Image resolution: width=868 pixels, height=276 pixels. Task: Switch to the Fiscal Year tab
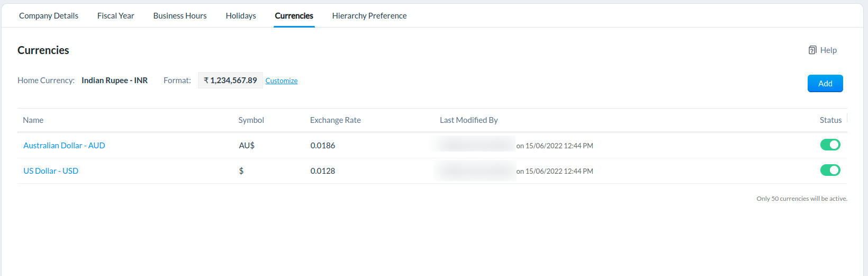pyautogui.click(x=116, y=16)
